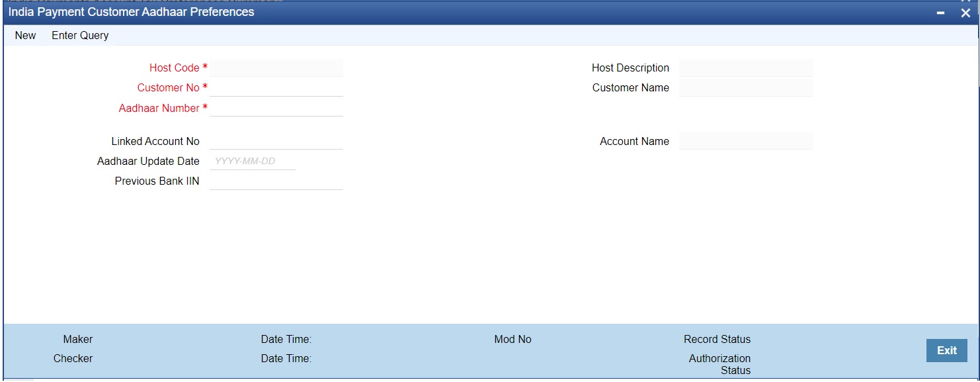Select the Host Description field
Viewport: 980px width, 382px height.
(x=746, y=68)
